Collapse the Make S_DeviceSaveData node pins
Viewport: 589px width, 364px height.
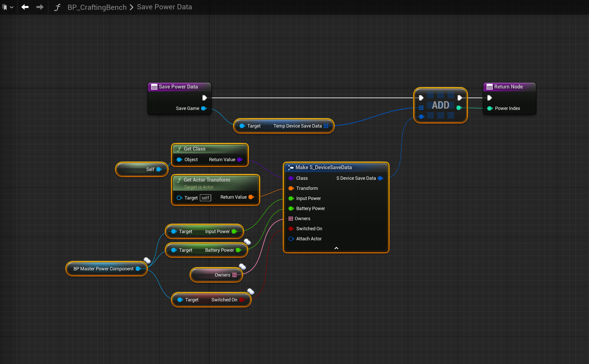click(x=336, y=248)
